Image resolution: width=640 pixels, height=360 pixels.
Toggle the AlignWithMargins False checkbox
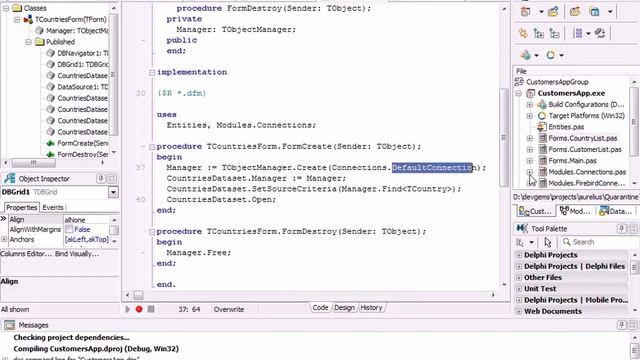(69, 229)
